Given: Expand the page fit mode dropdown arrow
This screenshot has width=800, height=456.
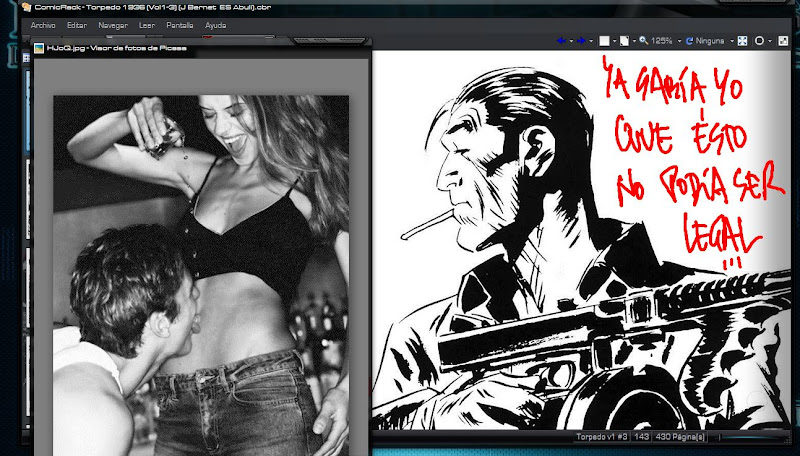Looking at the screenshot, I should click(634, 41).
